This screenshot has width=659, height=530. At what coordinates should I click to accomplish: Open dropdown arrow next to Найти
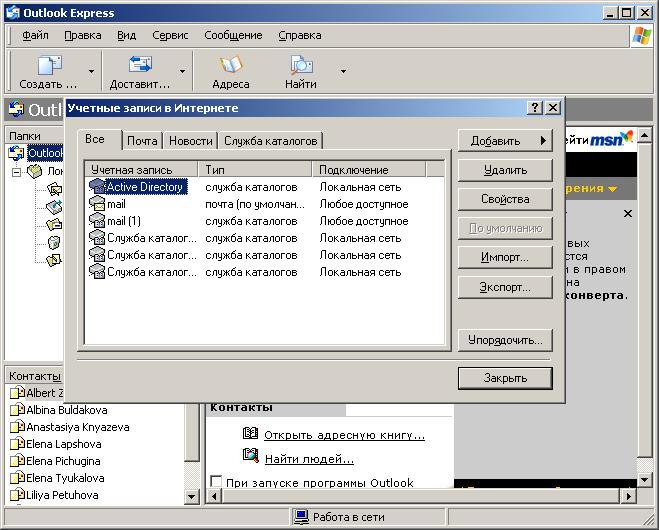coord(343,71)
